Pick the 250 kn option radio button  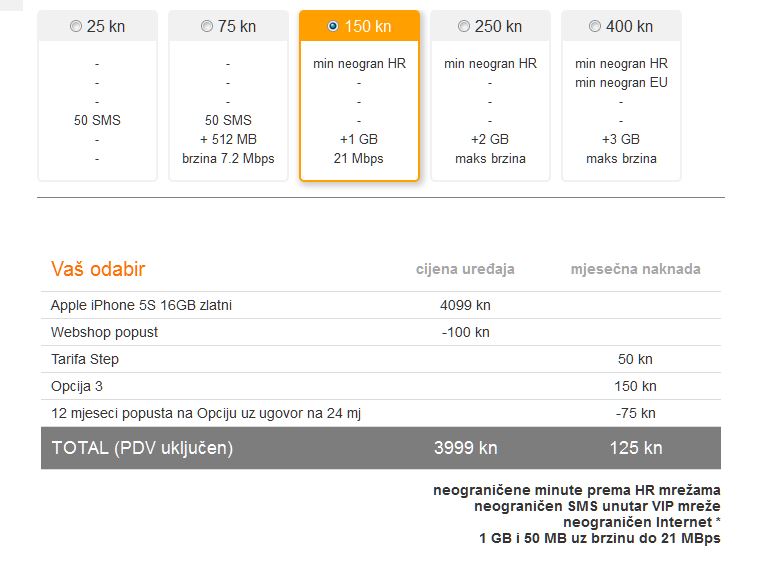pos(463,26)
